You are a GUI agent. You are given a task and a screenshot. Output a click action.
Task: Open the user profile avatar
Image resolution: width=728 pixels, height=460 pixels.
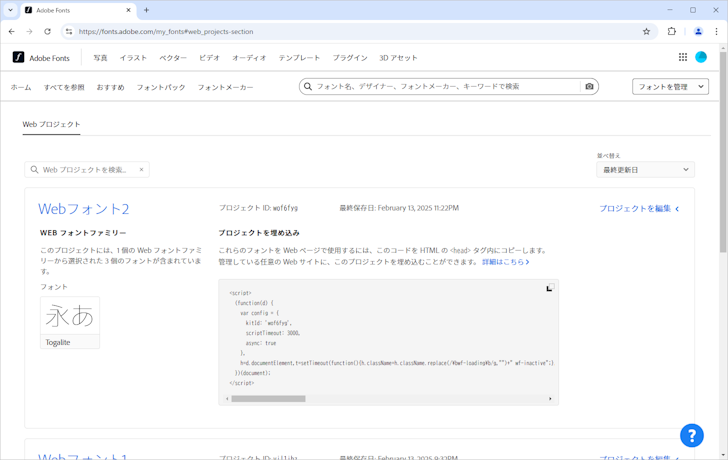701,57
